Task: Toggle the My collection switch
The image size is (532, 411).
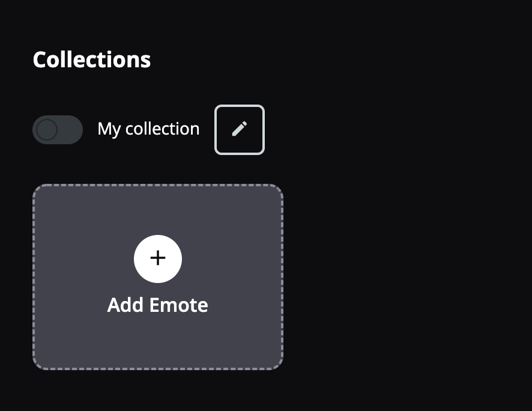Action: 58,130
